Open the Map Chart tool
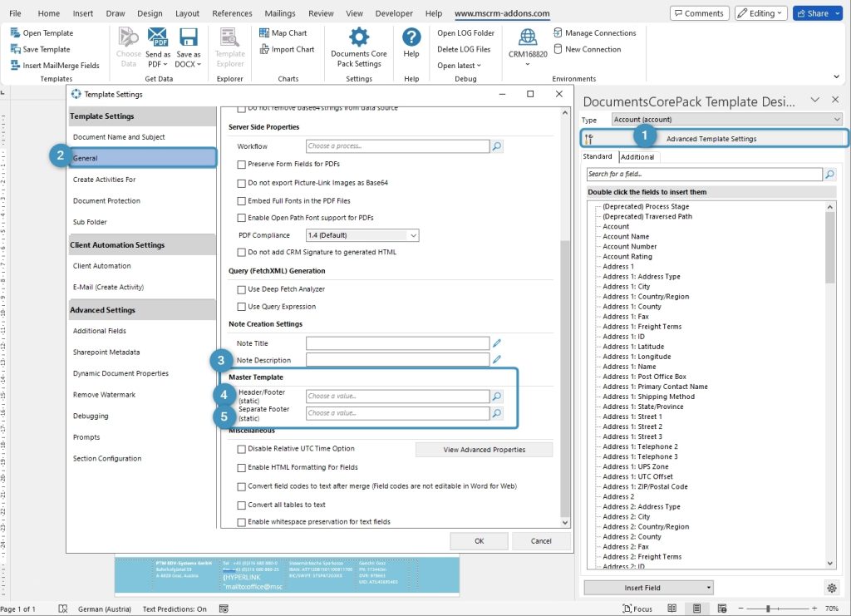851x616 pixels. coord(283,33)
